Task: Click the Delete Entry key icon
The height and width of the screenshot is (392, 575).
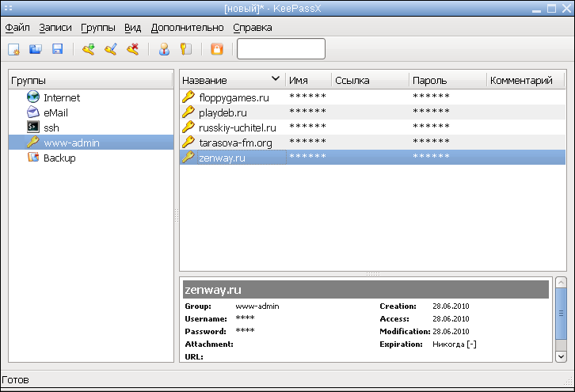Action: click(133, 49)
